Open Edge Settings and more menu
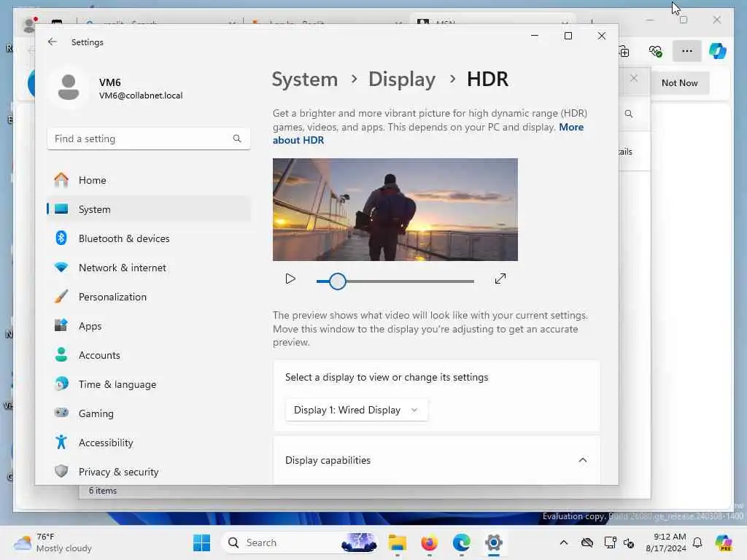 686,51
